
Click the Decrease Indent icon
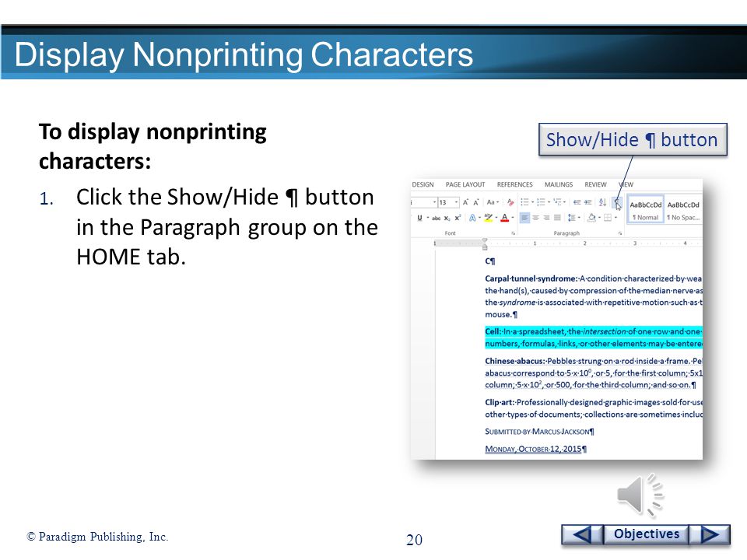click(x=577, y=202)
